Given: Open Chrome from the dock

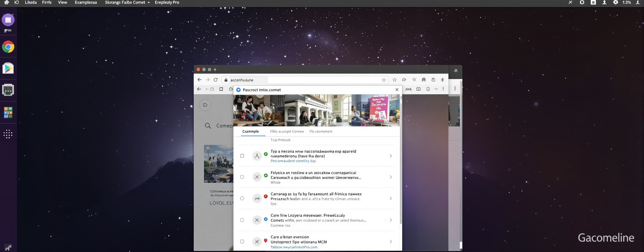Looking at the screenshot, I should [8, 47].
